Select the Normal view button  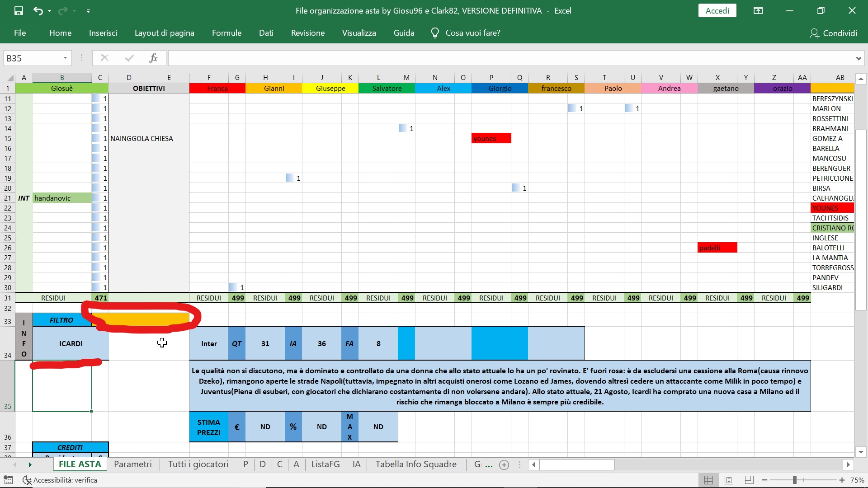tap(708, 480)
